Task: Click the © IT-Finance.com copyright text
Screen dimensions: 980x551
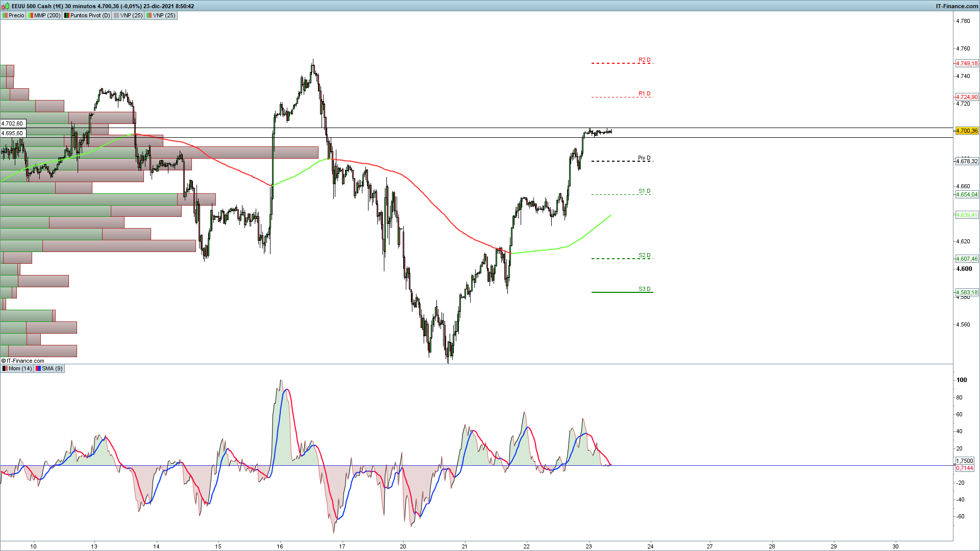Action: (x=23, y=361)
